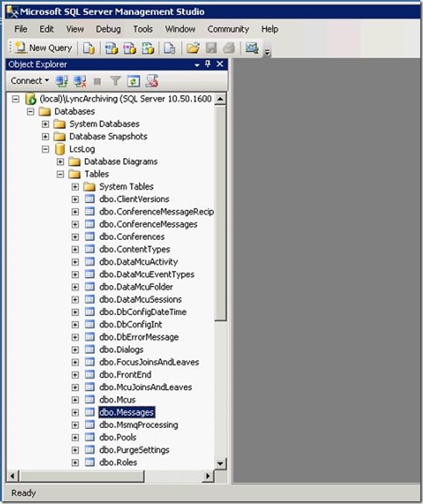Click the Connect Object Explorer icon

tap(62, 81)
